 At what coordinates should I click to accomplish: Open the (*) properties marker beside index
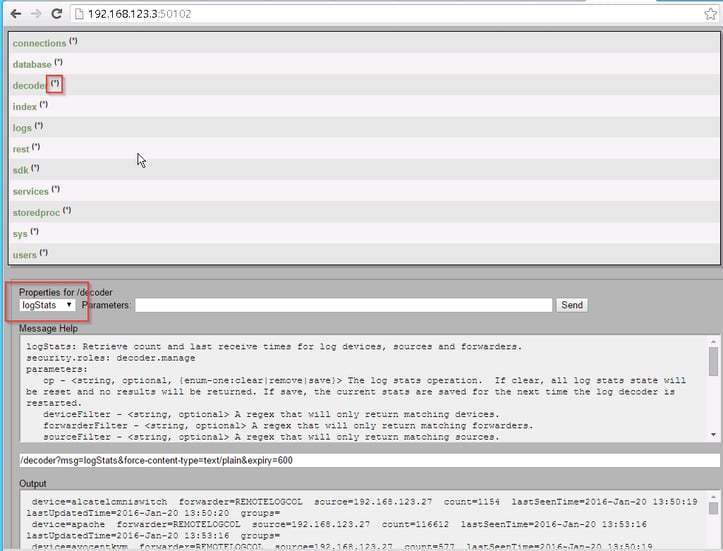tap(43, 105)
